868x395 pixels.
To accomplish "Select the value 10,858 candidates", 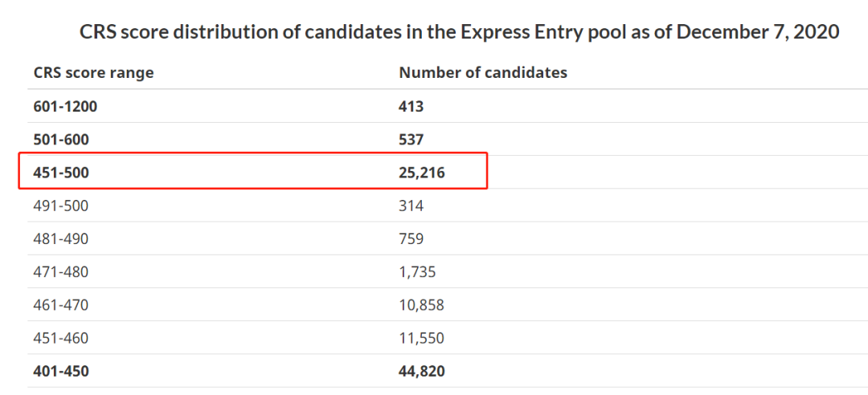I will click(x=421, y=305).
